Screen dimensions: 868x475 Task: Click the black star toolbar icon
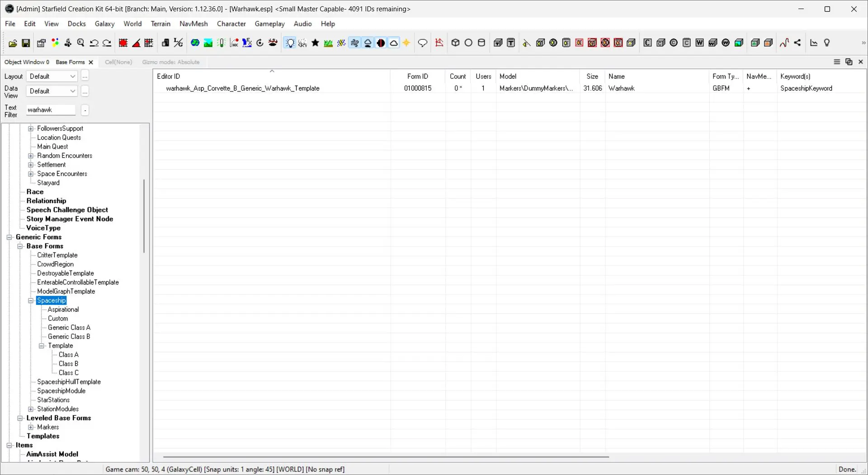click(316, 43)
